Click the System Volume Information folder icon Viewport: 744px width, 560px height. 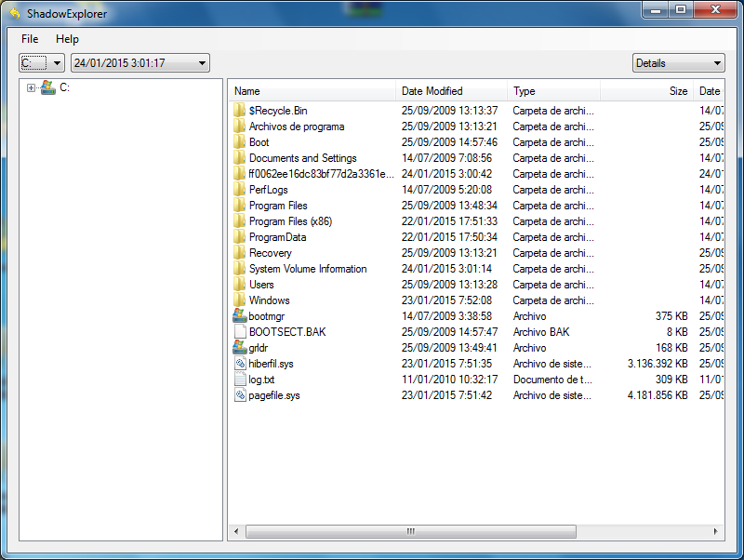tap(239, 269)
